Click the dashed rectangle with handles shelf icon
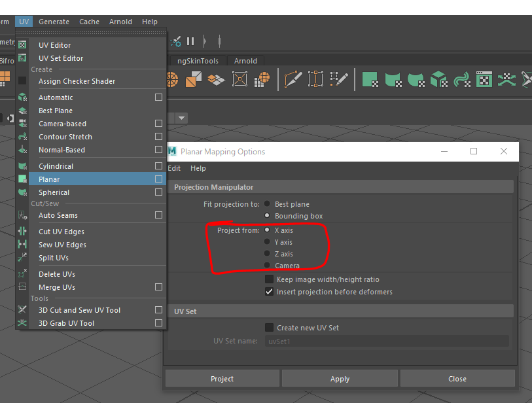The width and height of the screenshot is (532, 403). click(x=315, y=79)
